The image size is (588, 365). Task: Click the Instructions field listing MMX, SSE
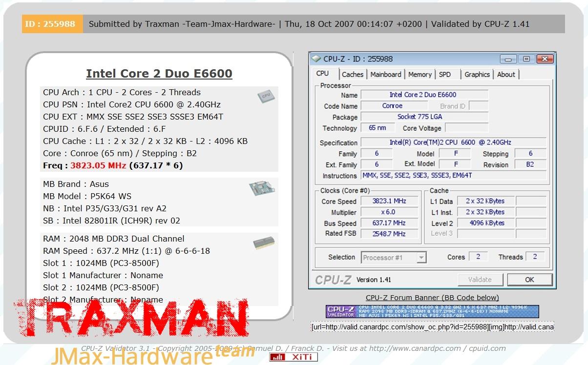453,175
